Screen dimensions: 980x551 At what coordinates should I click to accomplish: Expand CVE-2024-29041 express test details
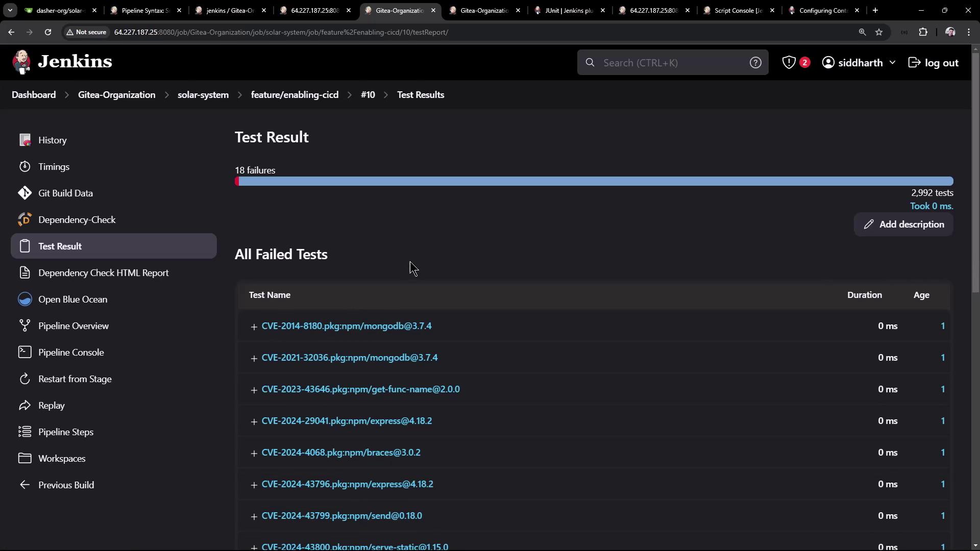pyautogui.click(x=254, y=421)
